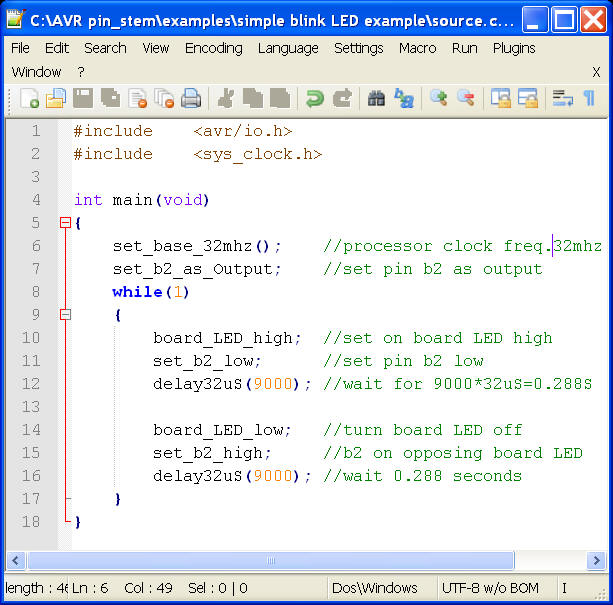
Task: Toggle the Word wrap toolbar icon
Action: pos(563,98)
